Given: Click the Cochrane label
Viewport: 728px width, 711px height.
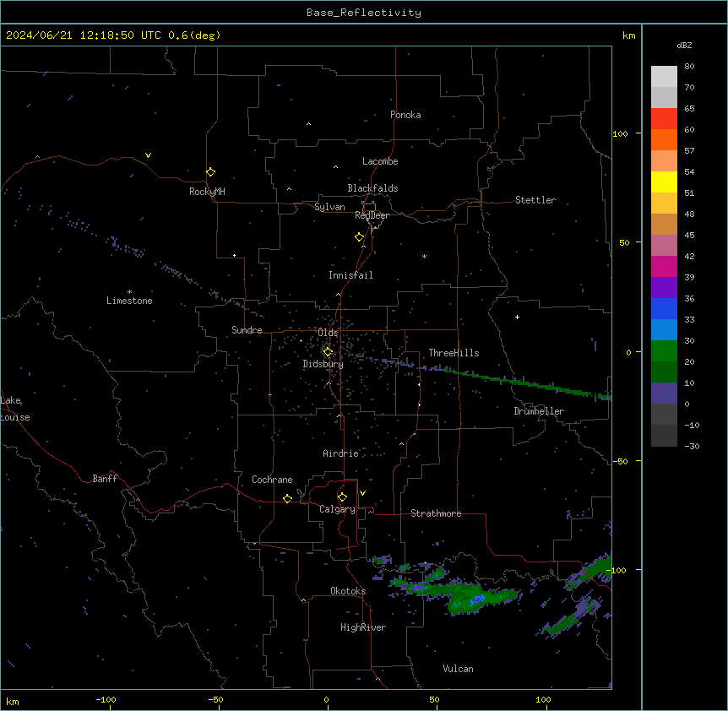Looking at the screenshot, I should 272,480.
